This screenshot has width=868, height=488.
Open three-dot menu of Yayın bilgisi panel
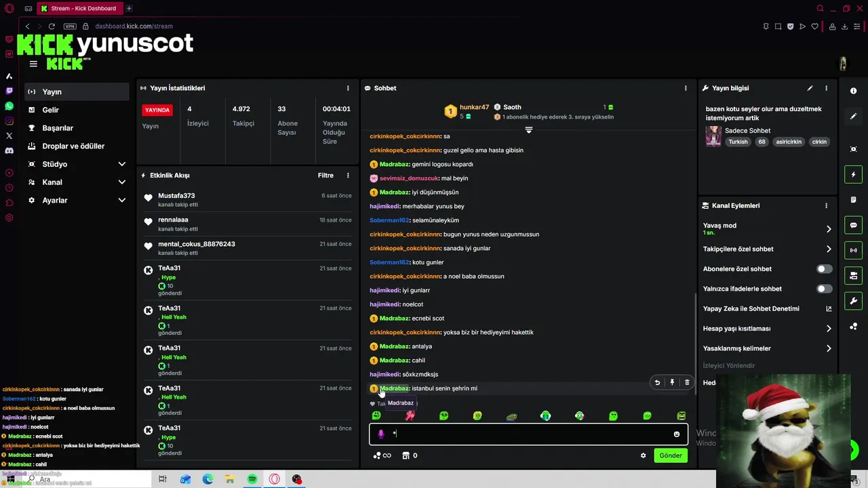coord(826,88)
